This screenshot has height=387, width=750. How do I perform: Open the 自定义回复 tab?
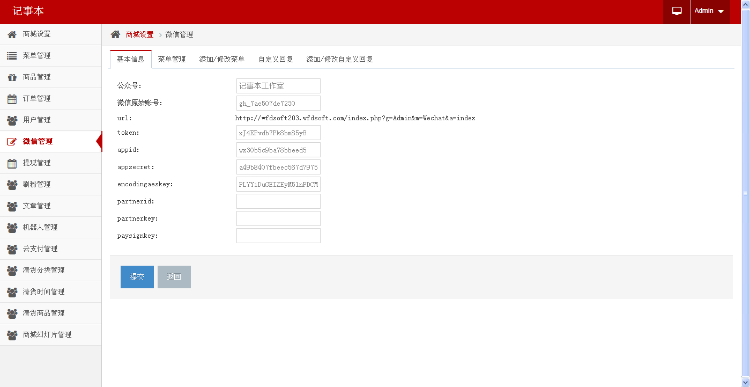click(x=276, y=59)
